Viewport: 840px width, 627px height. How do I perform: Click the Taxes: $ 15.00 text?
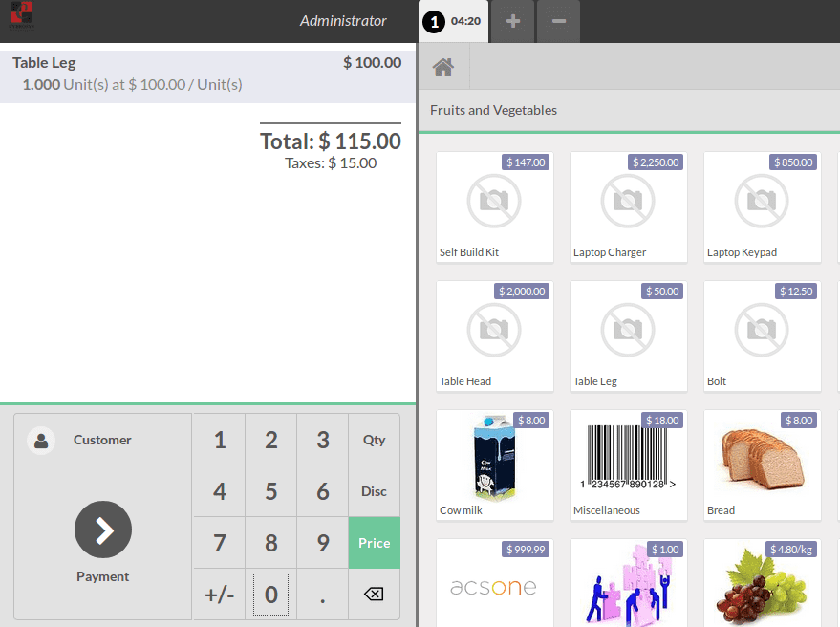[331, 162]
